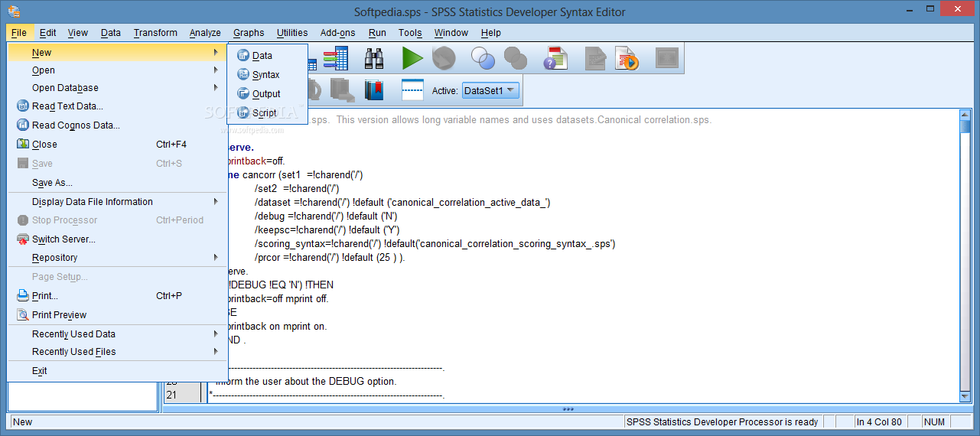Click the Output icon in New submenu
The image size is (980, 436).
point(243,93)
